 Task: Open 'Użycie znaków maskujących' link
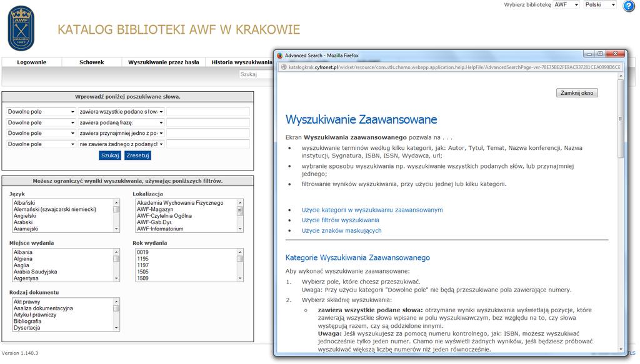[341, 231]
